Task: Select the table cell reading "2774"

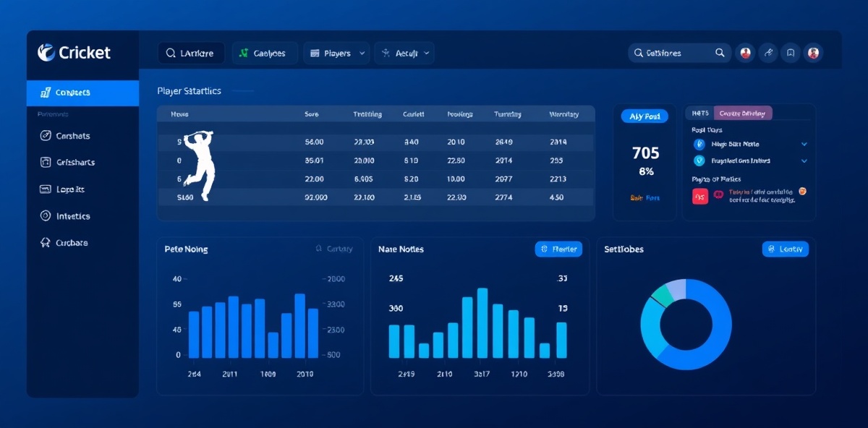Action: pos(504,197)
